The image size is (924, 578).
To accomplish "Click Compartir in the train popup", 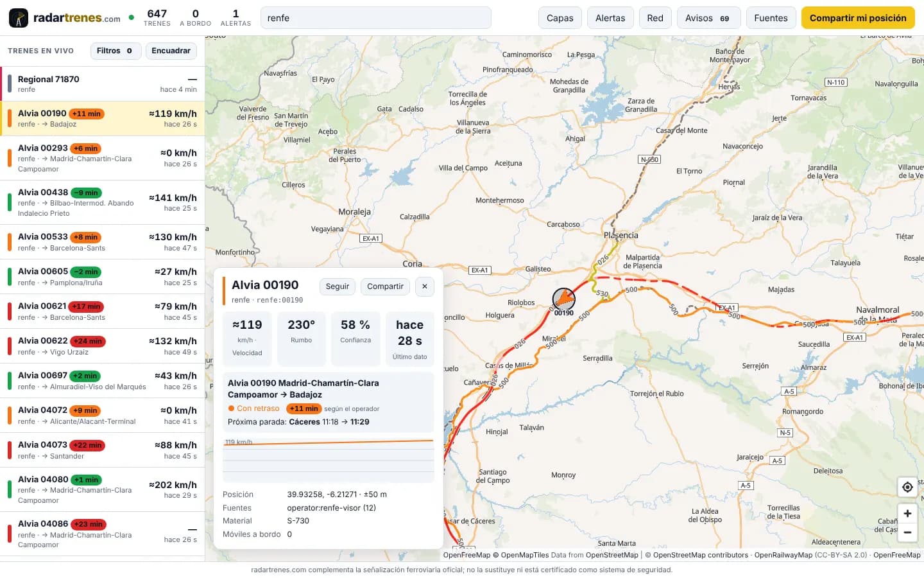I will 385,286.
